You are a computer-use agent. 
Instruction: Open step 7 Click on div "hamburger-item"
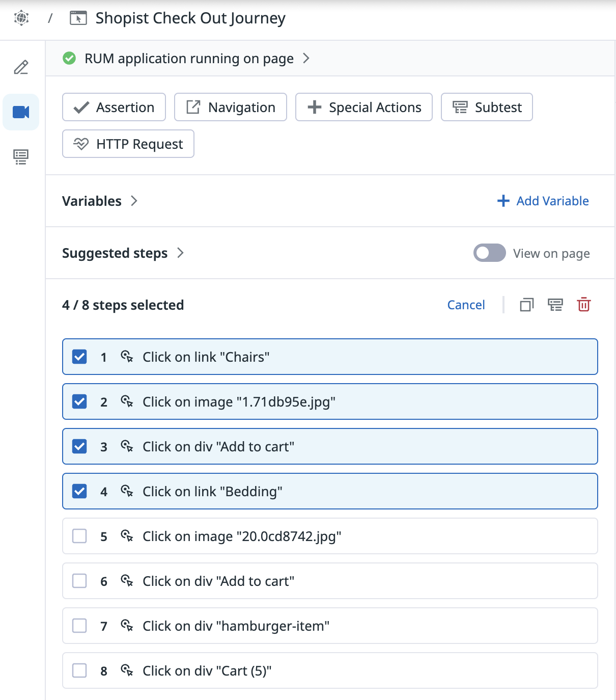pyautogui.click(x=330, y=626)
